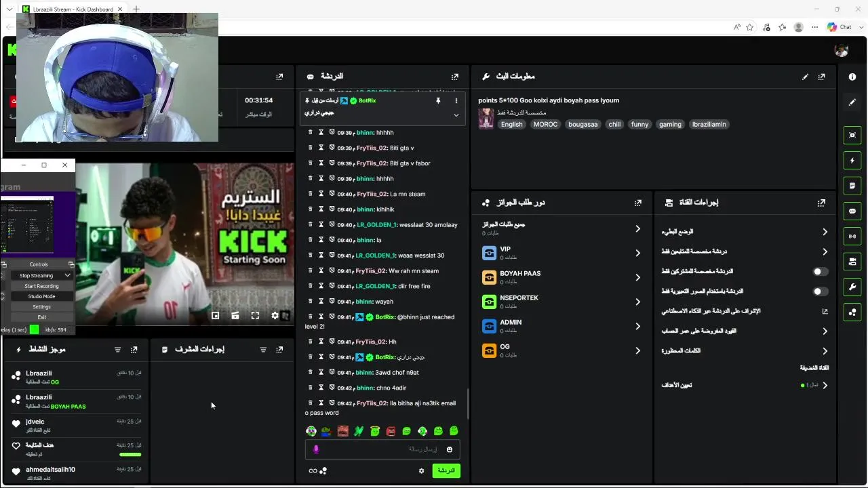Image resolution: width=868 pixels, height=488 pixels.
Task: Open stream preview settings gear
Action: pyautogui.click(x=275, y=316)
